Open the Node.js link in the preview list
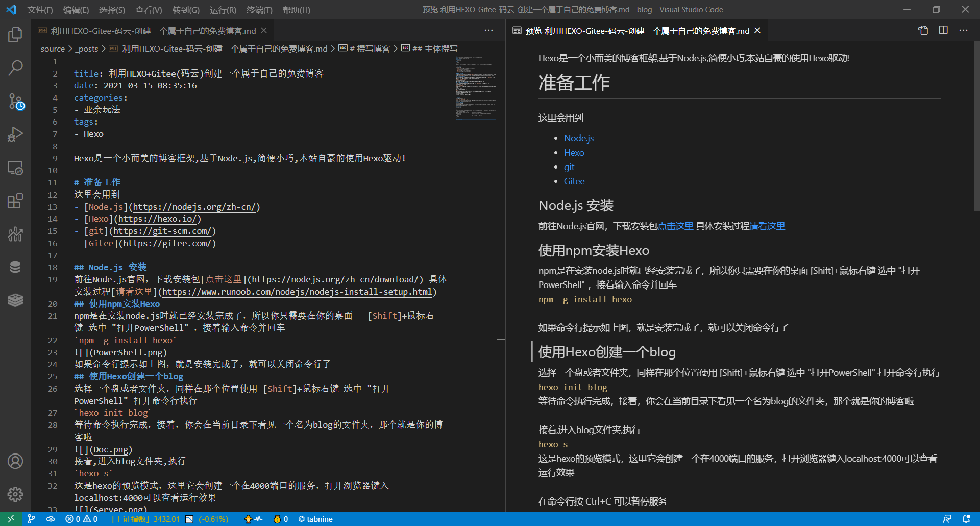The height and width of the screenshot is (526, 980). [579, 138]
